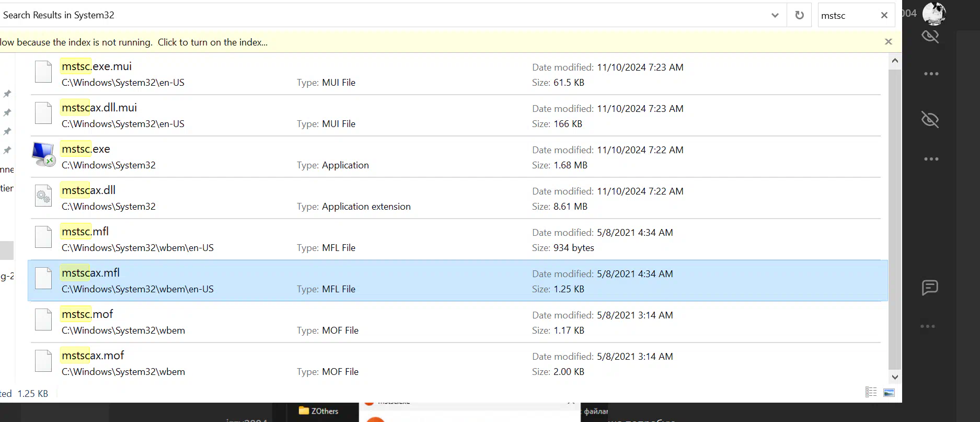Select the mstscax.dll.mui file name

(99, 108)
